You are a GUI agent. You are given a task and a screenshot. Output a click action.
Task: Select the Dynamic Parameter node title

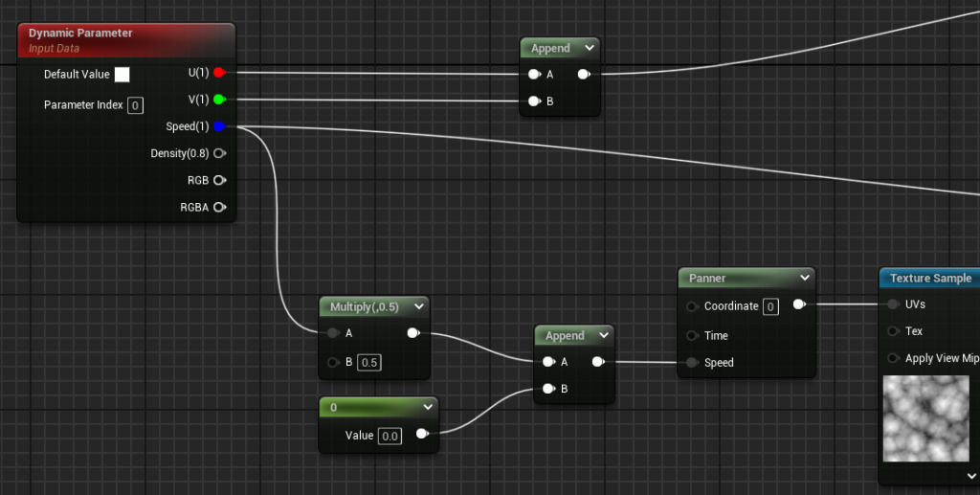click(x=81, y=34)
